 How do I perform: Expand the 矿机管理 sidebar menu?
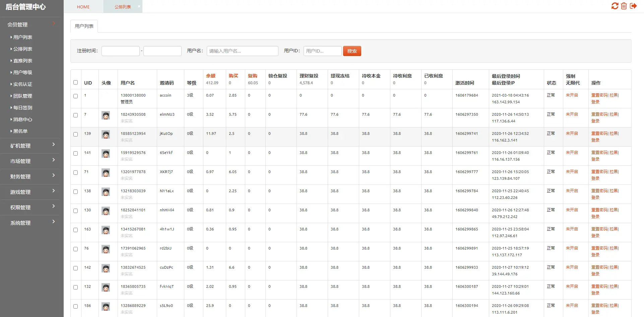pos(30,146)
